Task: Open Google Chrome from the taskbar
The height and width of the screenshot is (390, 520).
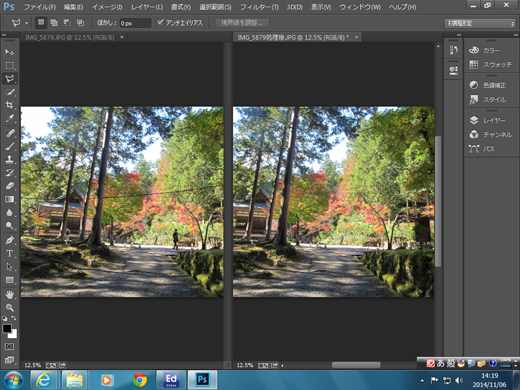Action: (x=140, y=380)
